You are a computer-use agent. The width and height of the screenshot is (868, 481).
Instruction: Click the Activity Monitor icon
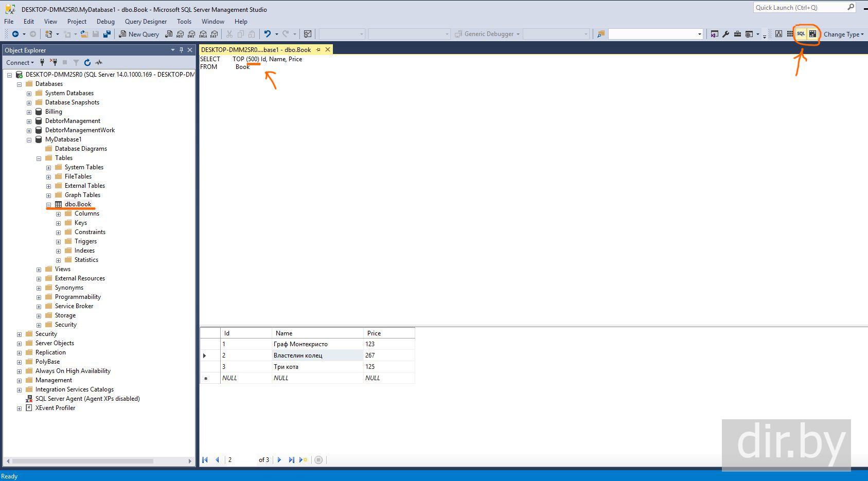(x=308, y=34)
